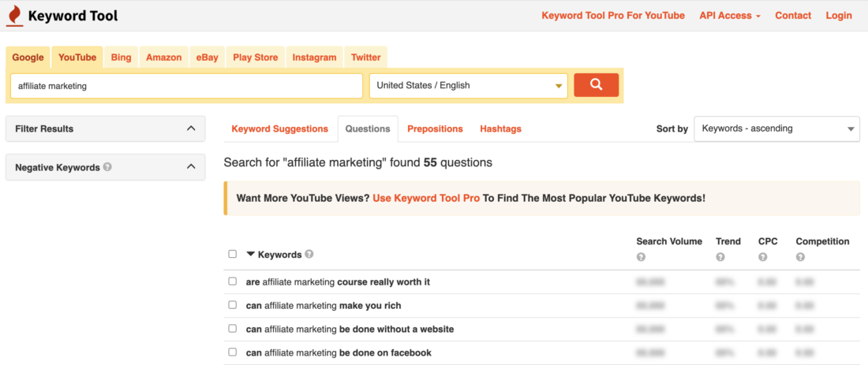
Task: Click keyword 'are affiliate marketing course really worth it'
Action: click(339, 281)
